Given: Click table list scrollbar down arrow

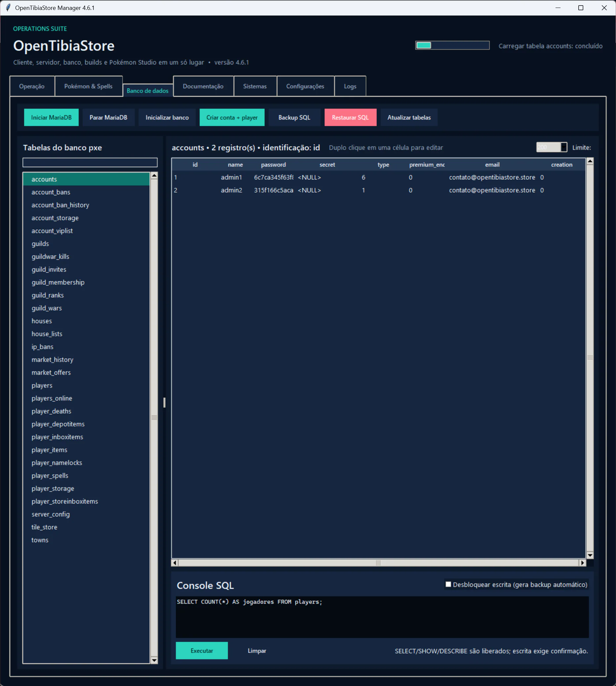Looking at the screenshot, I should point(154,660).
